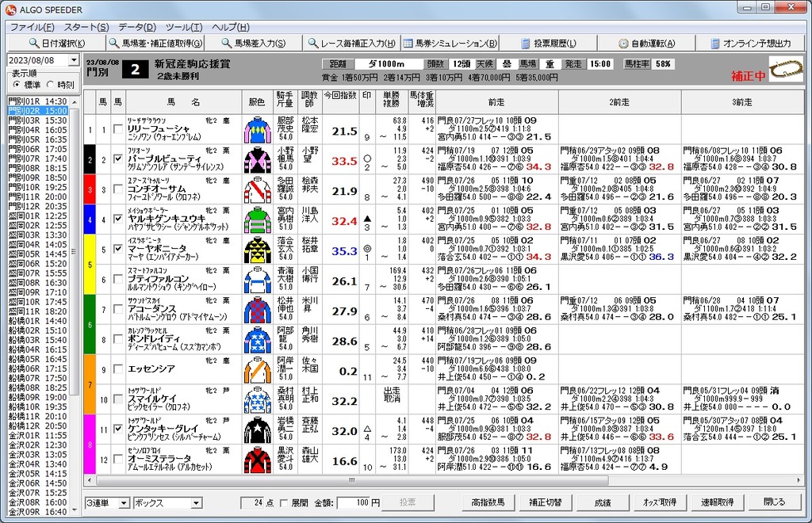The height and width of the screenshot is (523, 812).
Task: Select race 船橋01R 14:40 in the list
Action: click(38, 321)
